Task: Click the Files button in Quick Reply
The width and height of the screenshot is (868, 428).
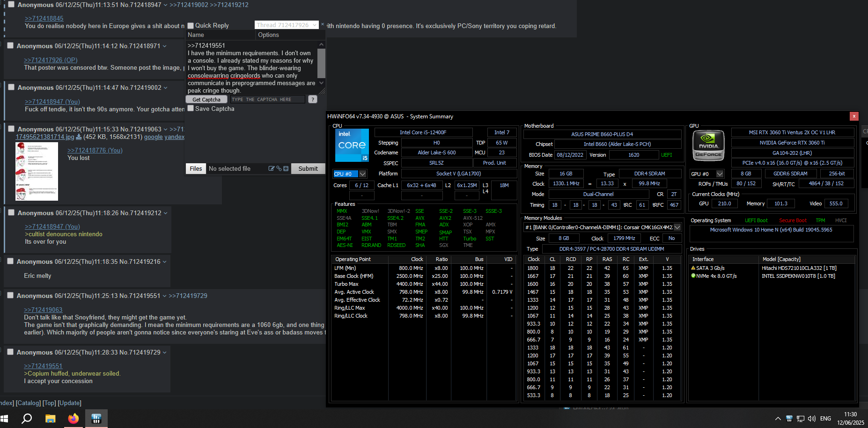Action: tap(196, 169)
